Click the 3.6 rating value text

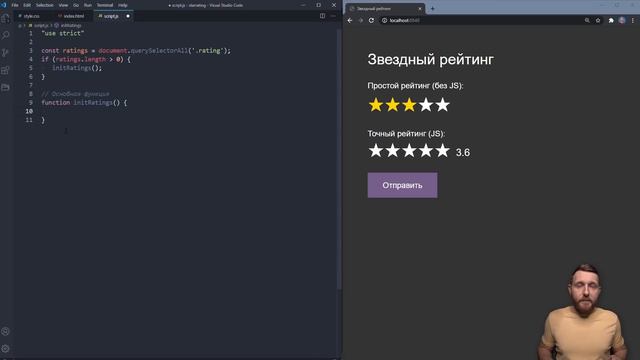pyautogui.click(x=463, y=152)
